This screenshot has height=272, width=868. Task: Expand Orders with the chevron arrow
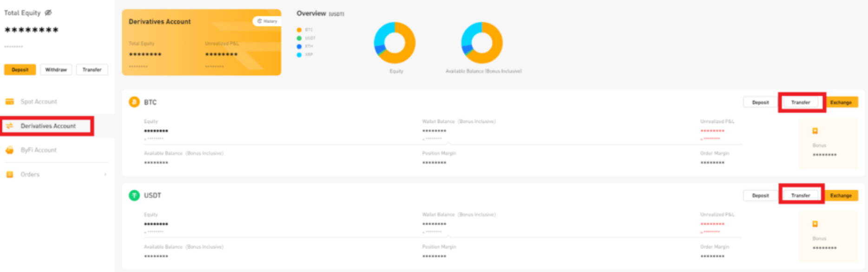105,175
